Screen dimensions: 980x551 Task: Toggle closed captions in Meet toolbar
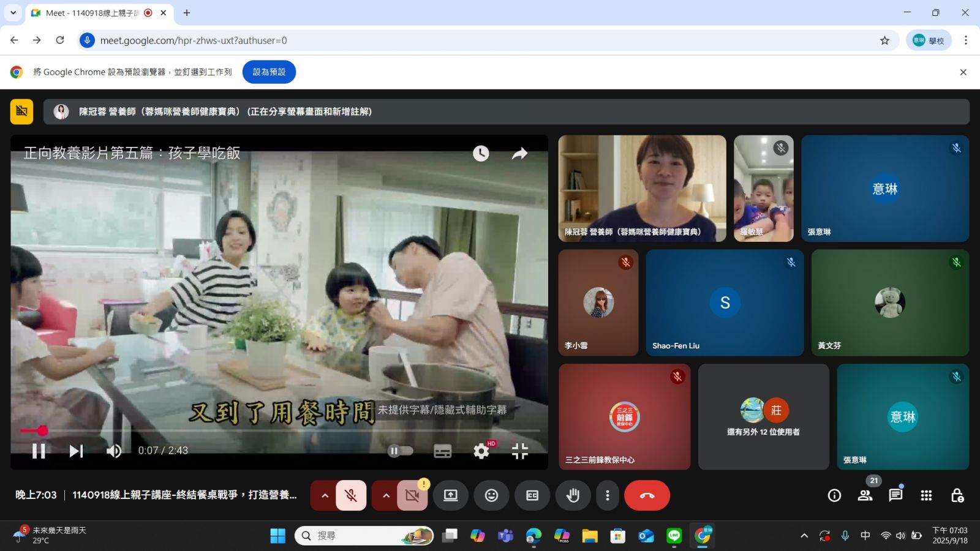pyautogui.click(x=532, y=495)
